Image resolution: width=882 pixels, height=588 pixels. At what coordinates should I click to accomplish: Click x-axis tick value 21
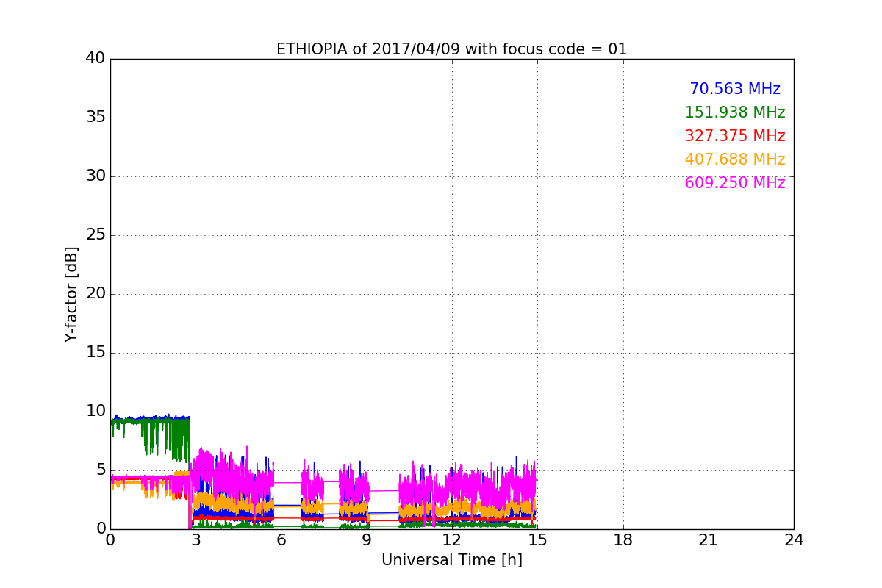pos(709,540)
